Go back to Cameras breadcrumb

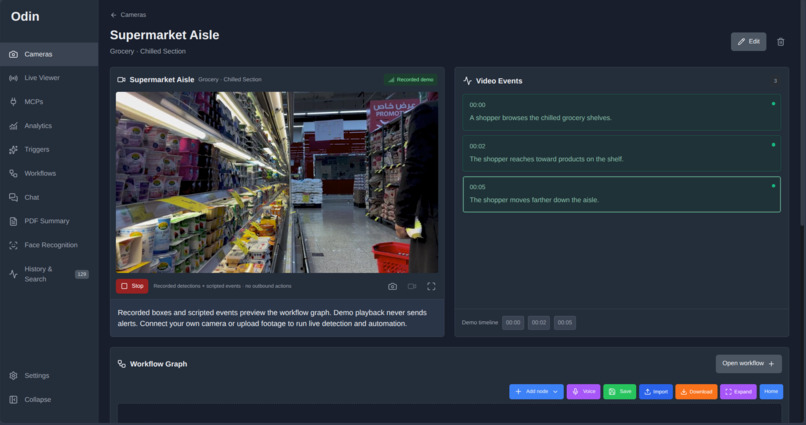tap(129, 15)
